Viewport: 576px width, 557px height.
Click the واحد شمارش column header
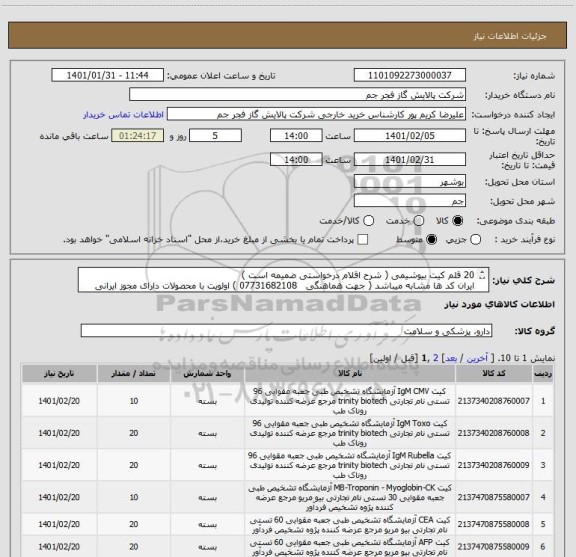point(207,374)
